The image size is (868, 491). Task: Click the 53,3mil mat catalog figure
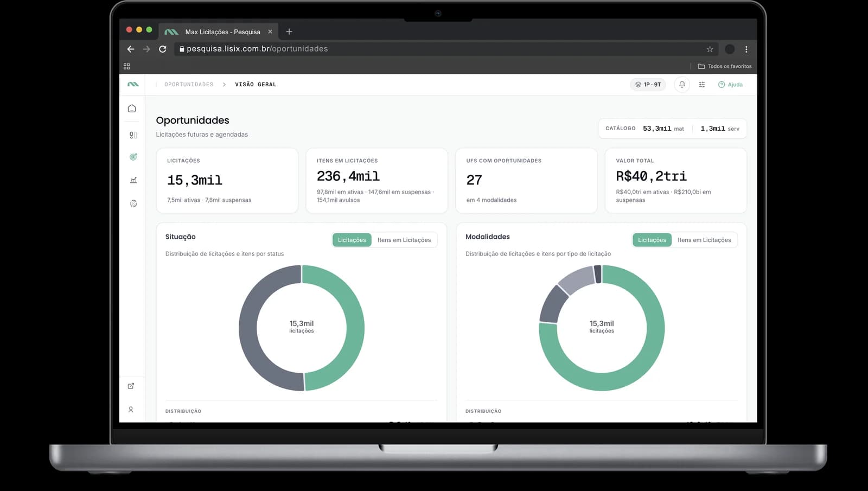[663, 129]
